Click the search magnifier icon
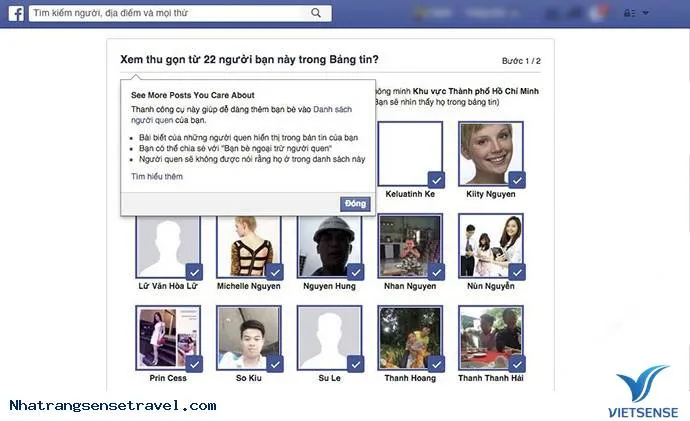 click(316, 13)
